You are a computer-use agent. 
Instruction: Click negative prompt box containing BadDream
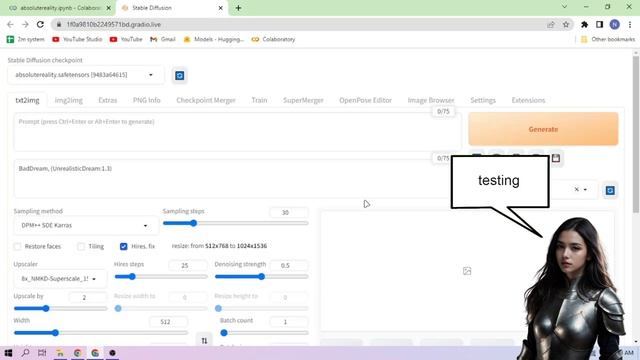pyautogui.click(x=238, y=179)
